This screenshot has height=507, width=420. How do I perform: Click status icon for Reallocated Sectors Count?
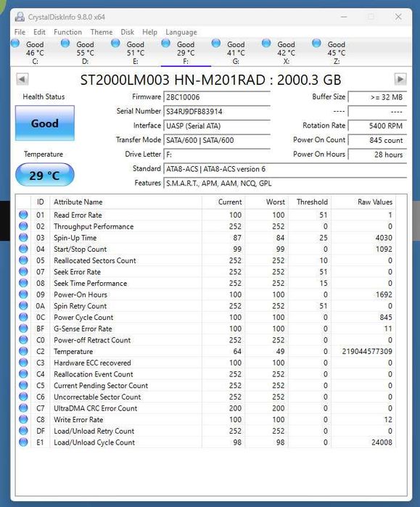pos(23,260)
